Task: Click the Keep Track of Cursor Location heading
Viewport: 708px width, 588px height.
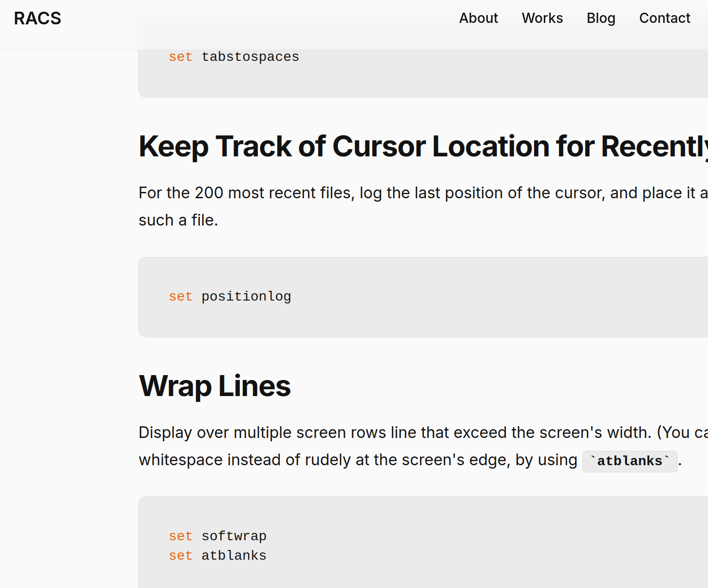Action: 422,146
